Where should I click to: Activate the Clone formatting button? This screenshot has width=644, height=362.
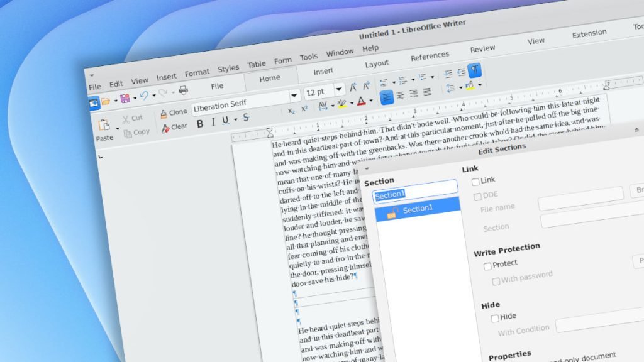[x=174, y=112]
